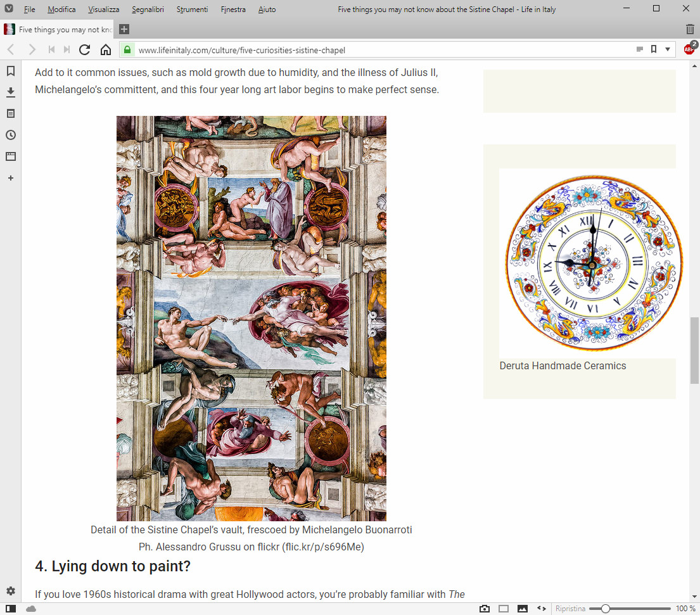Open the Finestra menu

[233, 10]
